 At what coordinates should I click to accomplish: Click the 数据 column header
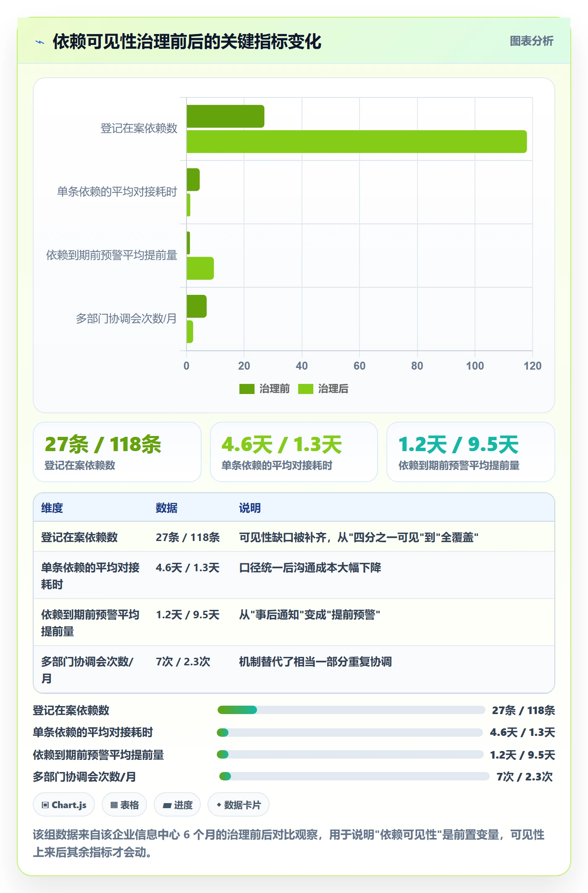167,508
